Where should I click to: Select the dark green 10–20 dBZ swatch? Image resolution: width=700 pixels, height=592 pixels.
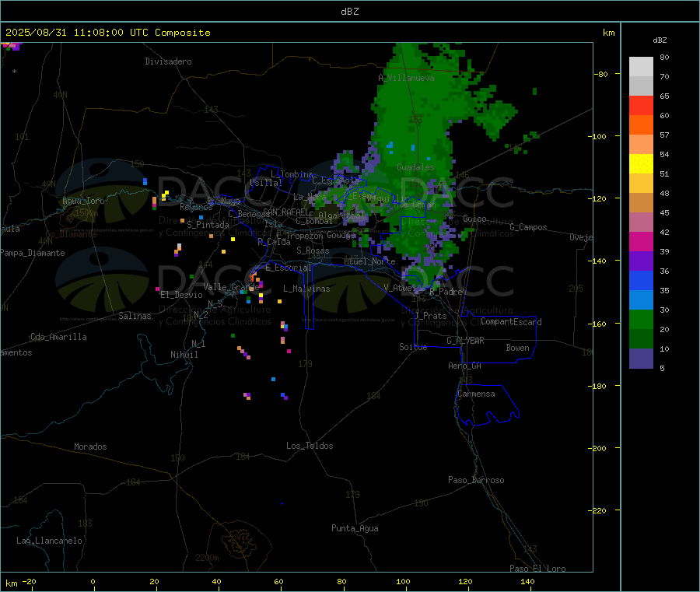pos(641,339)
